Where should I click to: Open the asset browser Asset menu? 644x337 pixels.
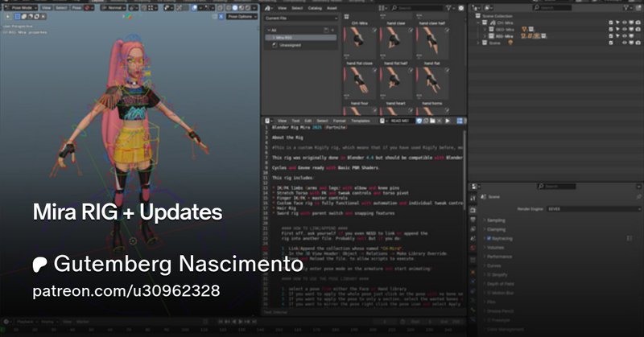tap(332, 8)
